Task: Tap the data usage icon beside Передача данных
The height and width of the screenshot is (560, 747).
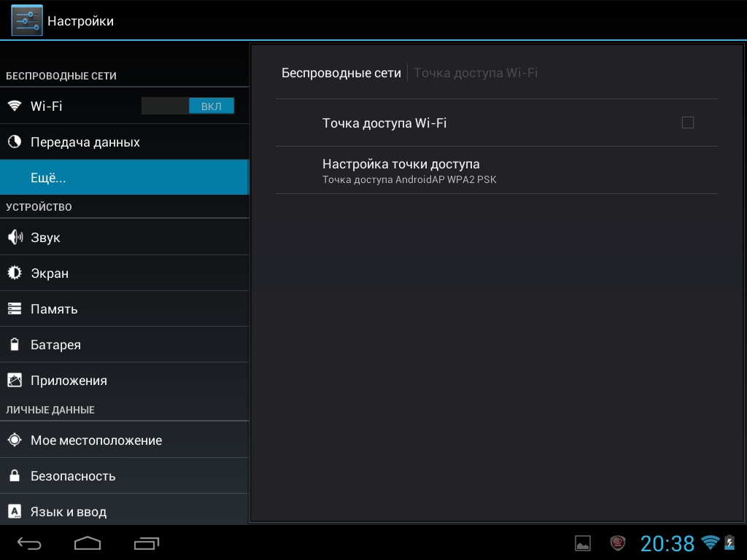Action: tap(15, 142)
